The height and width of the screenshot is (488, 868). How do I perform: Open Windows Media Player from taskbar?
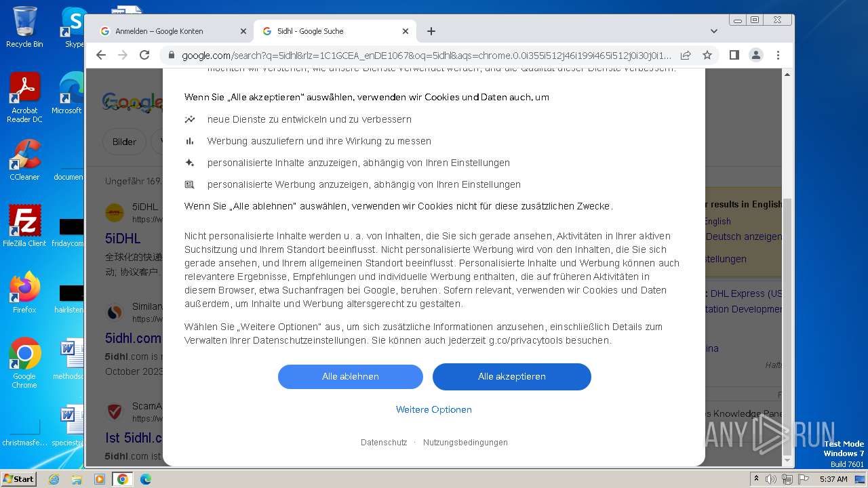pyautogui.click(x=100, y=479)
